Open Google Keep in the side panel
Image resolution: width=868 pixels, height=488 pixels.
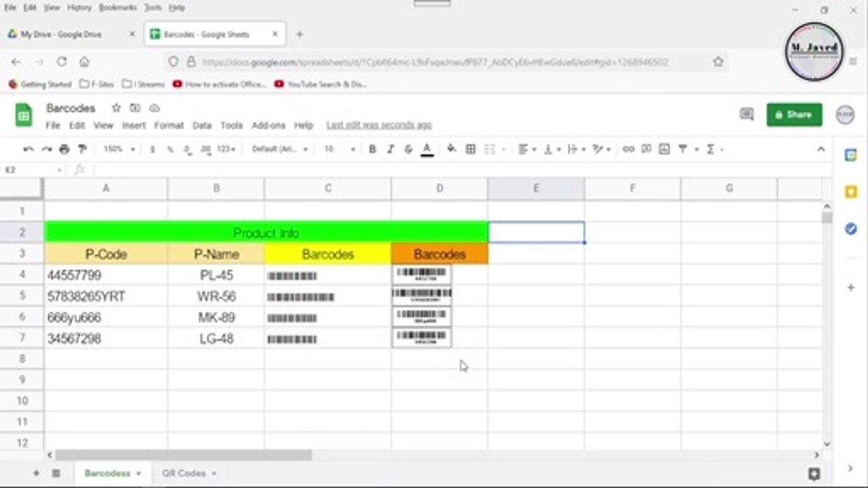(x=850, y=192)
